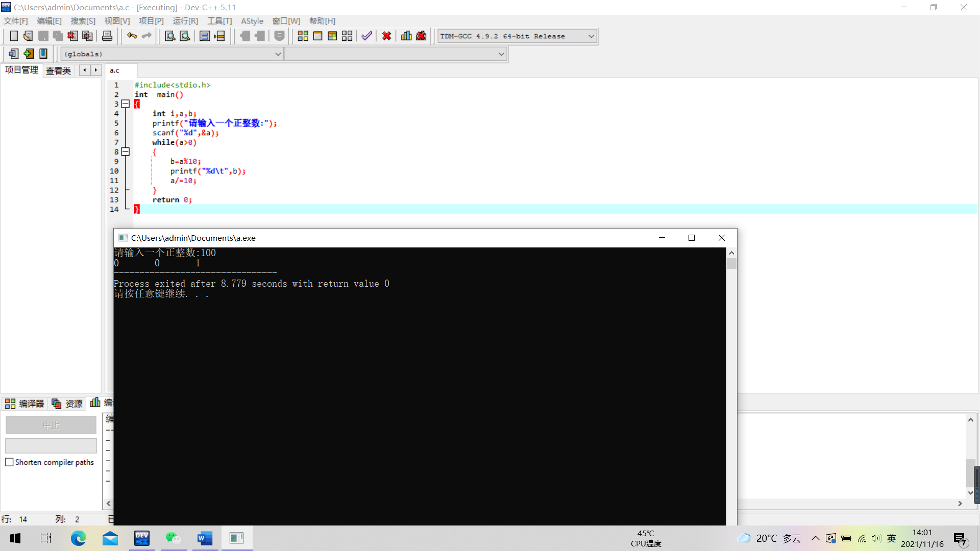980x551 pixels.
Task: Open Microsoft Word from the taskbar
Action: (x=205, y=538)
